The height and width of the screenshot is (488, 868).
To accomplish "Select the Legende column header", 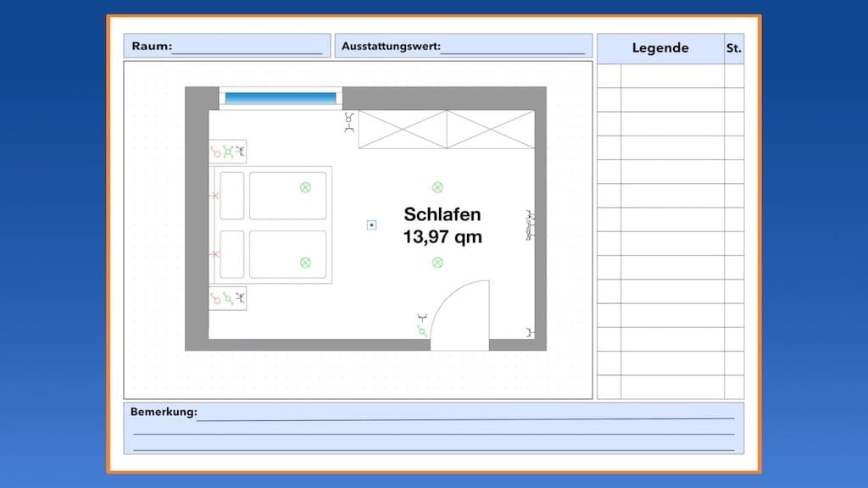I will 659,48.
